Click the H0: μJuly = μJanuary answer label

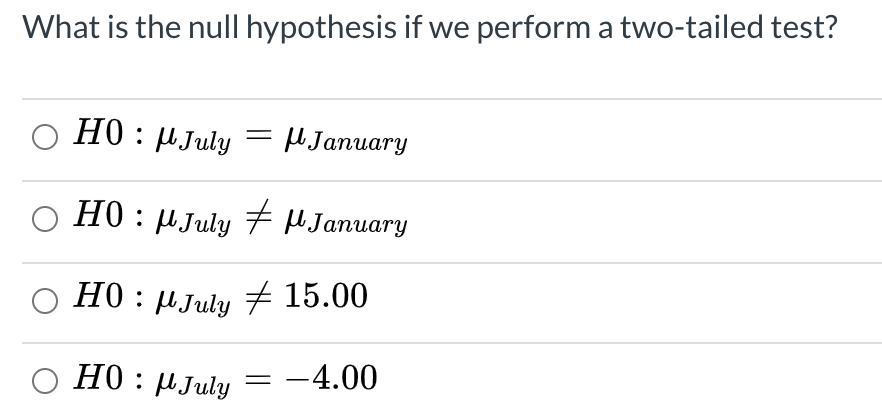tap(240, 137)
